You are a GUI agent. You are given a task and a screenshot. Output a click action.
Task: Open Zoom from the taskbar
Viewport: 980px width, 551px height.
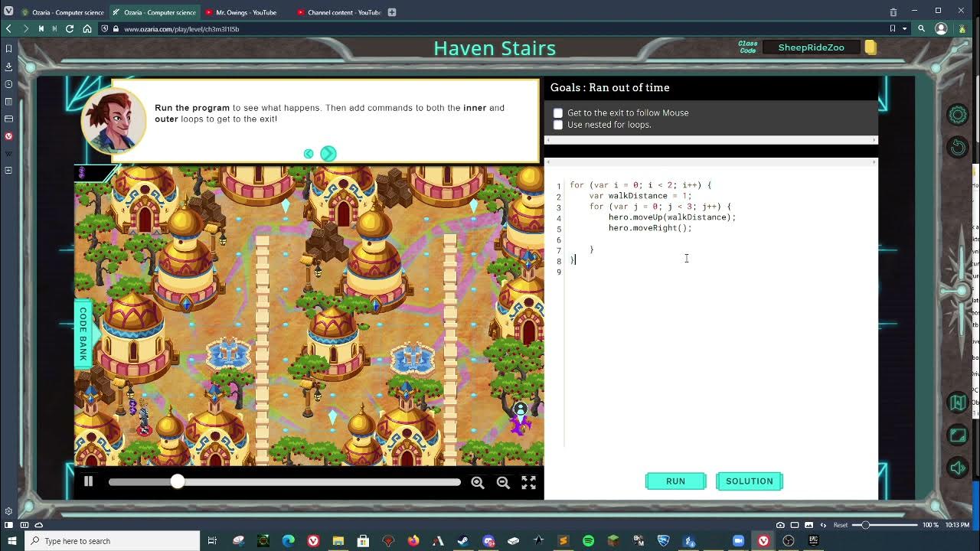(x=738, y=541)
